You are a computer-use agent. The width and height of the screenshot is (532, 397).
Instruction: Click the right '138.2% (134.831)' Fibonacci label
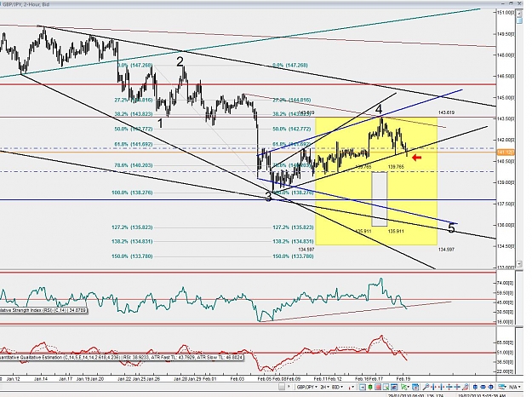(x=293, y=241)
